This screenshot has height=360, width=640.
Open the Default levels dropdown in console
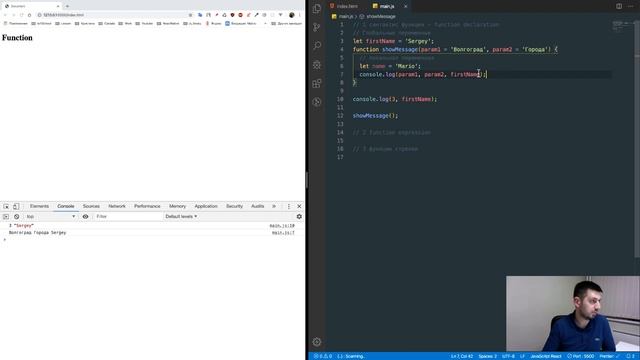click(x=181, y=217)
